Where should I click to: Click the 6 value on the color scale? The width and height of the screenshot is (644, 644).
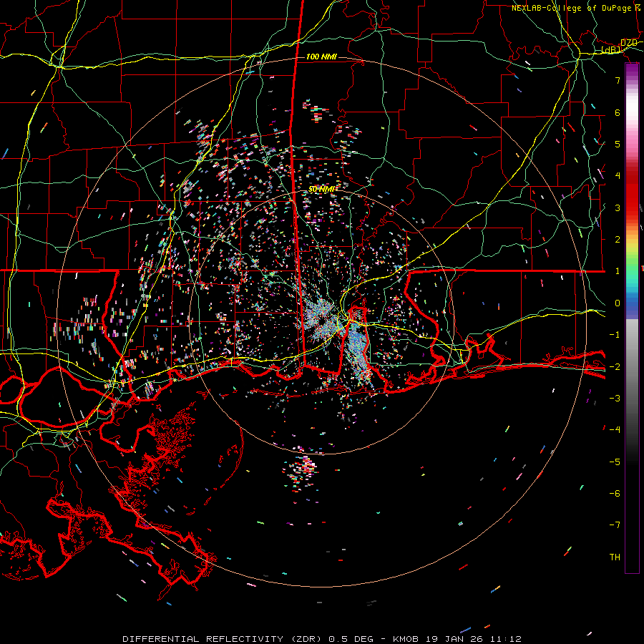[x=618, y=112]
